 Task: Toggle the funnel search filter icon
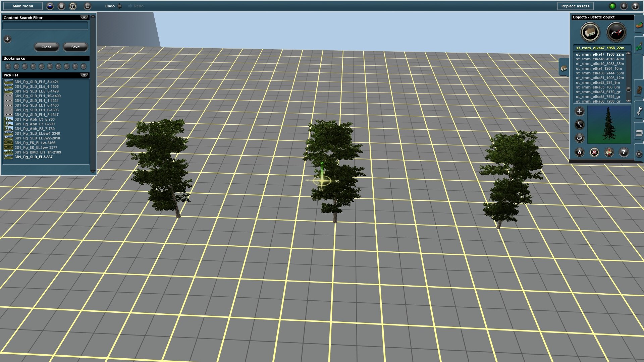point(73,6)
